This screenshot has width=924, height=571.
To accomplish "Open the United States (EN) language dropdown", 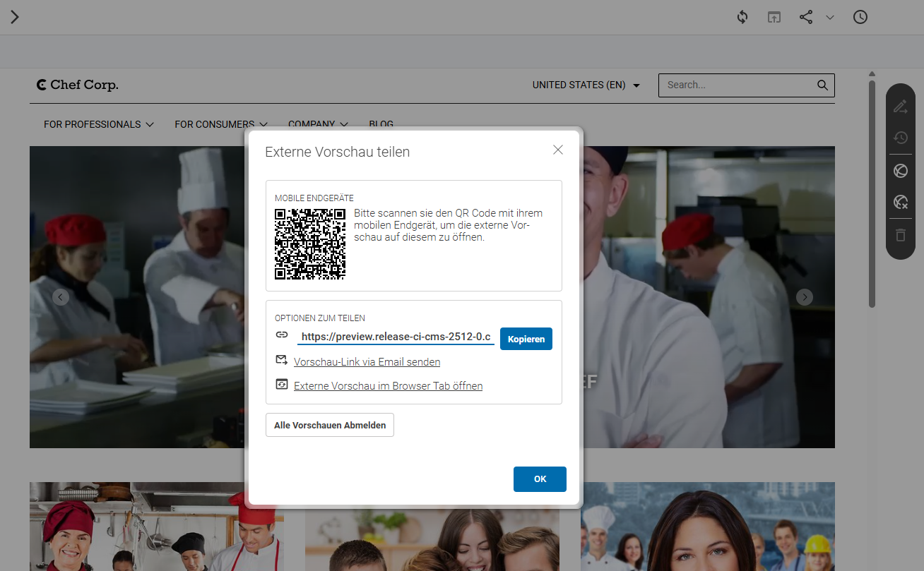I will pyautogui.click(x=586, y=85).
